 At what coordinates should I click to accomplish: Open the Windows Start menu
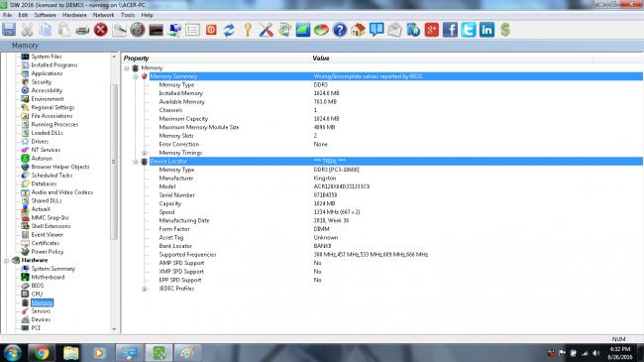(12, 353)
